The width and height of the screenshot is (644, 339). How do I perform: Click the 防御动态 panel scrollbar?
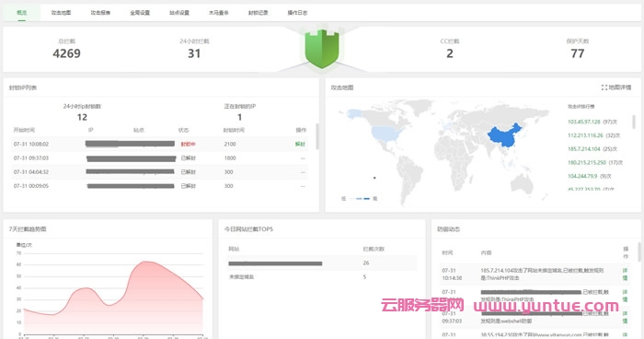click(x=639, y=251)
